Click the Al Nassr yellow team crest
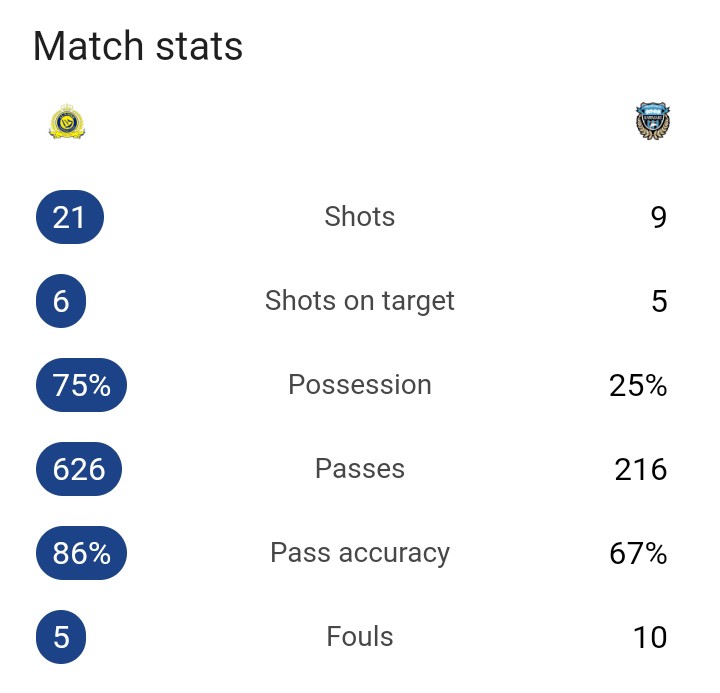Viewport: 720px width, 693px height. [x=67, y=121]
